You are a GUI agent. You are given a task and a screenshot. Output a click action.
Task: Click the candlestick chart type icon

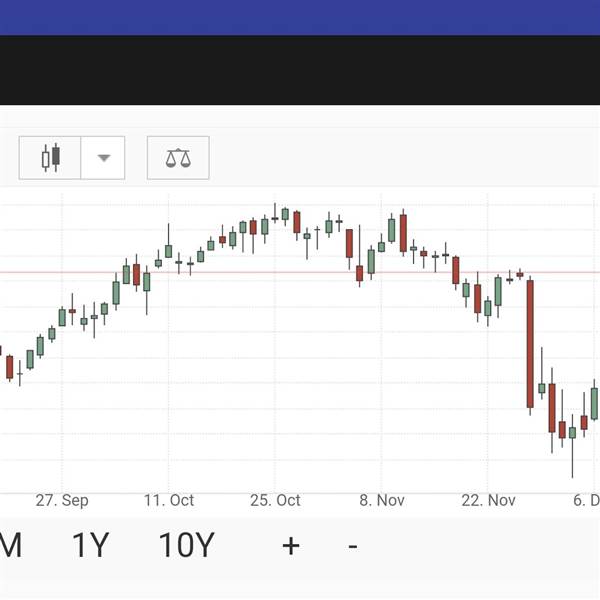(x=50, y=158)
